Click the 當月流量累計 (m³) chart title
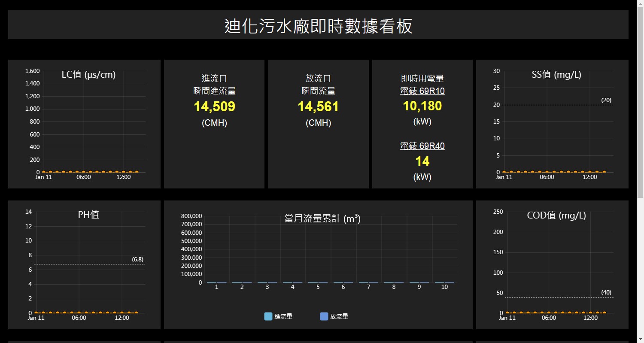 (x=322, y=219)
